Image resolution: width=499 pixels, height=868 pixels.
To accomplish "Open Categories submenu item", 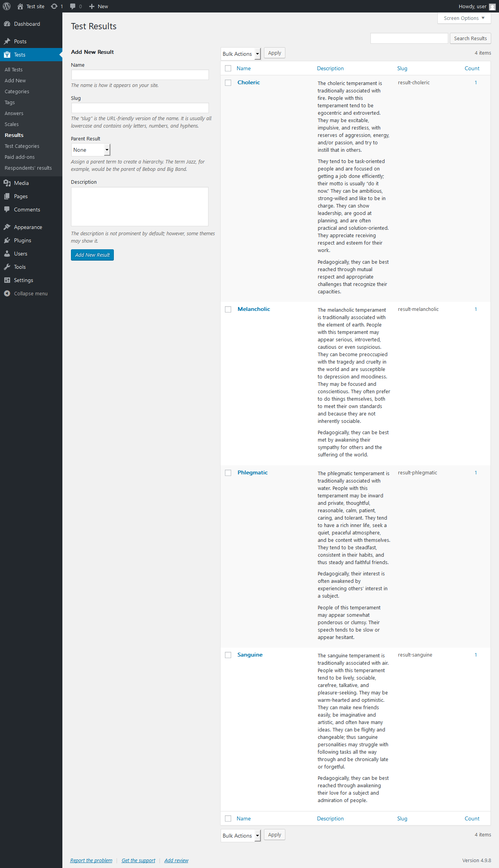I will 17,91.
